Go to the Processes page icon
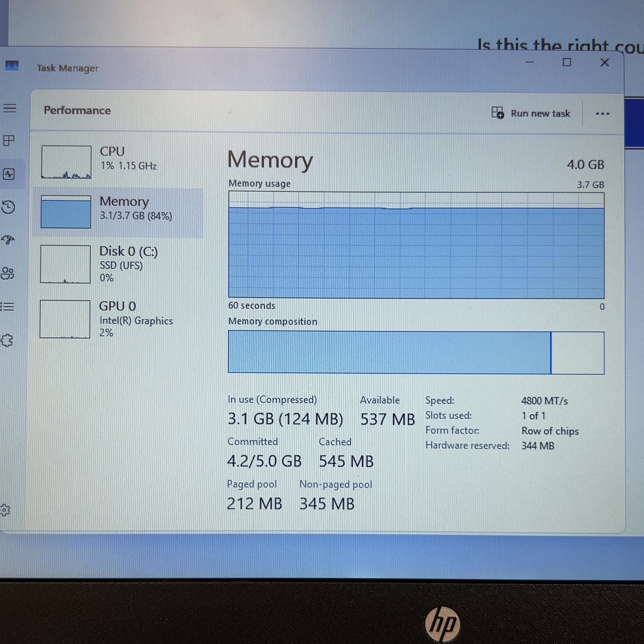This screenshot has width=644, height=644. 9,141
